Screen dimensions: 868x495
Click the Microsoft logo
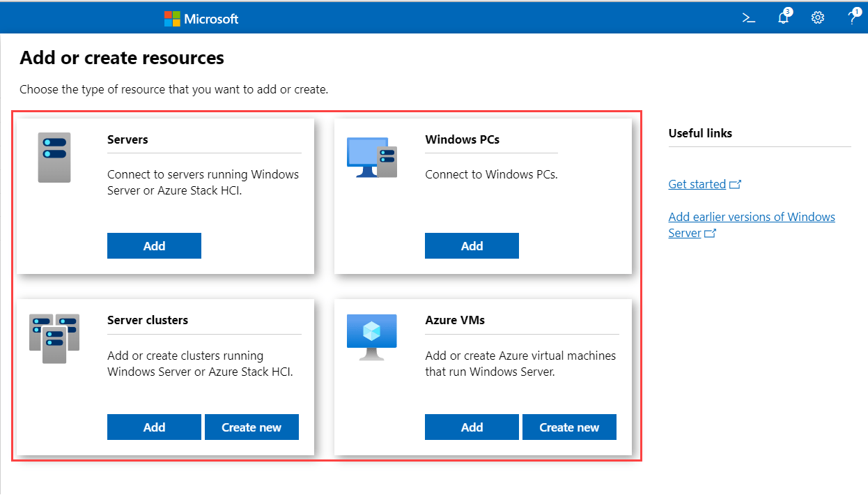(201, 18)
